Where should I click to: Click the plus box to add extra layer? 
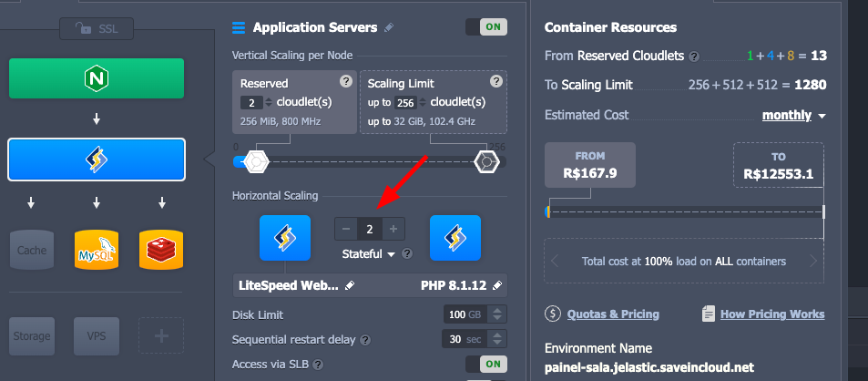coord(161,335)
